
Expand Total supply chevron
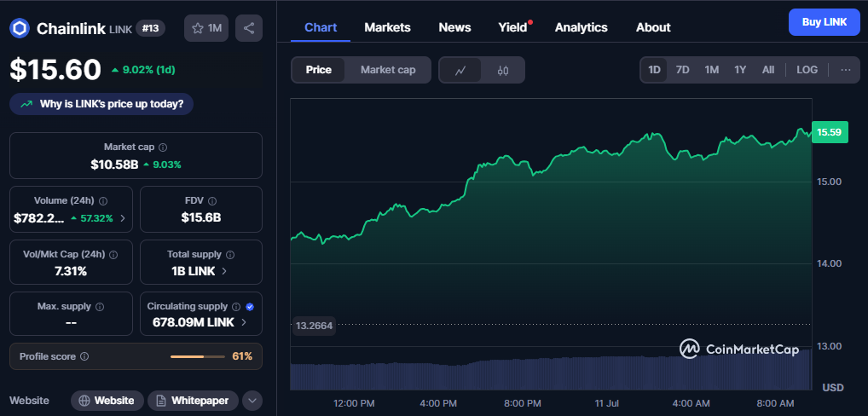point(224,271)
